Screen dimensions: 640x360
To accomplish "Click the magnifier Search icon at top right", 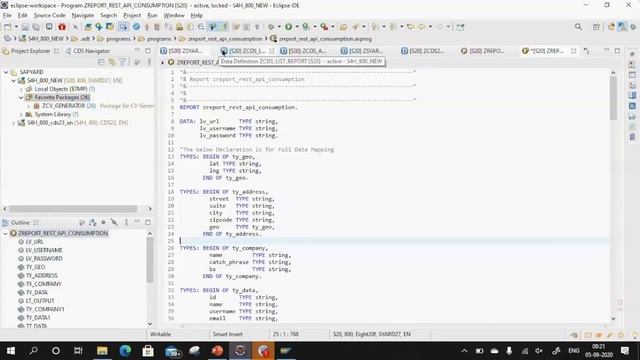I will (x=578, y=27).
